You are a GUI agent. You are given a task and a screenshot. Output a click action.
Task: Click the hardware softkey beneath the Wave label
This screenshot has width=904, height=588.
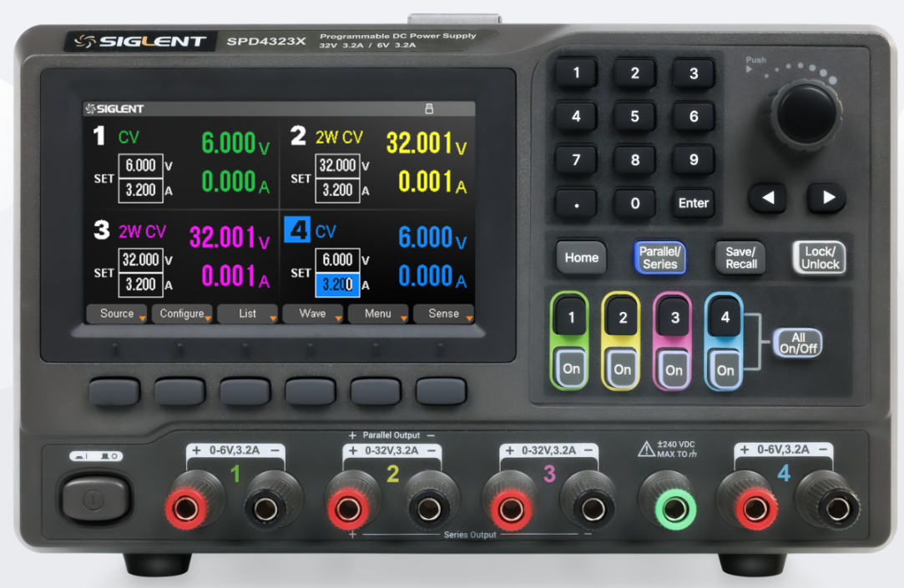pos(311,391)
